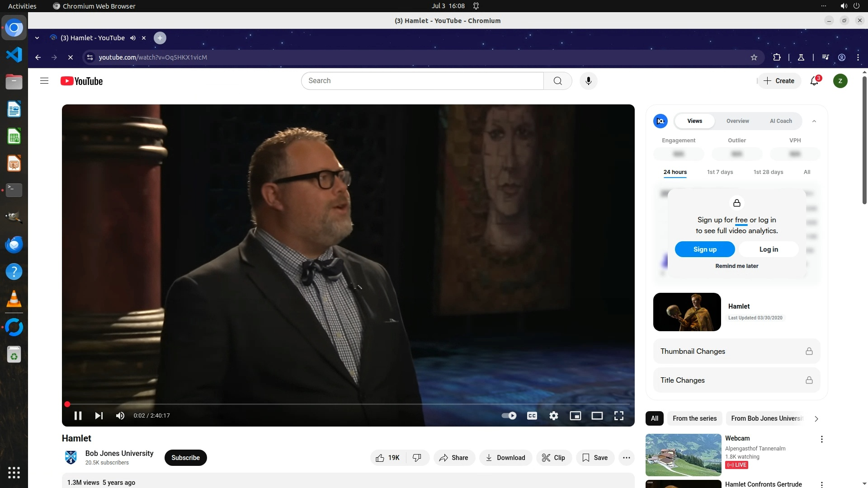Open miniplayer mode
The height and width of the screenshot is (488, 868).
(x=575, y=416)
